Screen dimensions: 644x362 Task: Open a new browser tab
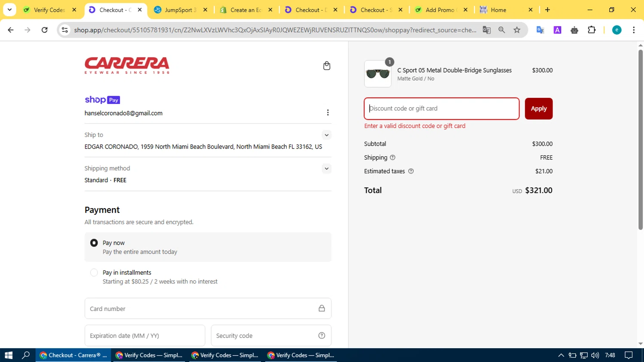coord(547,9)
